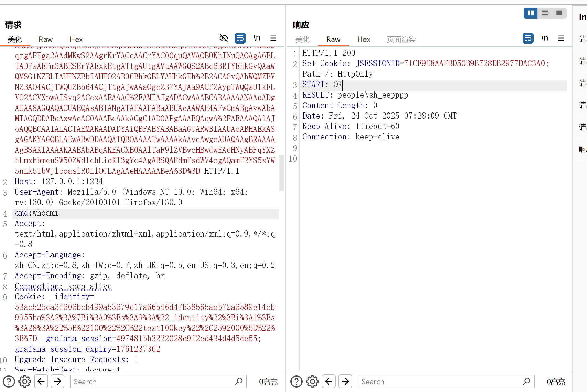Screen dimensions: 587x392
Task: Open the 页面渲染 render tab
Action: 401,39
